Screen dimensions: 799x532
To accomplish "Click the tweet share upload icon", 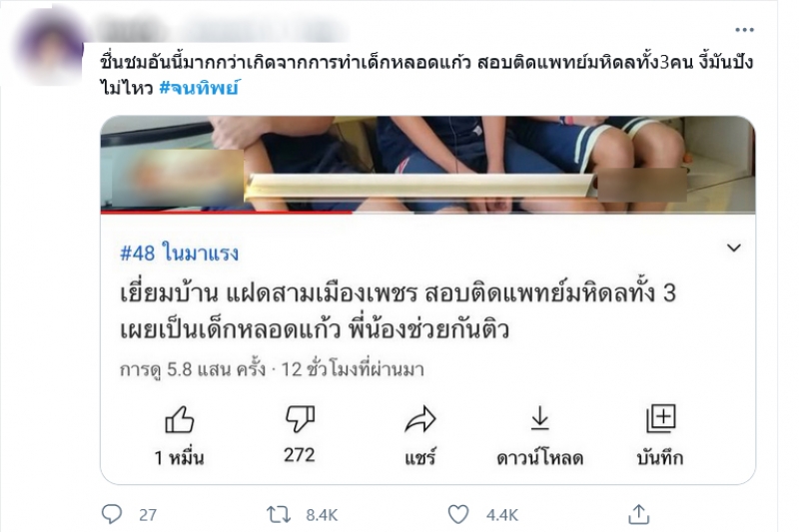I will coord(638,514).
